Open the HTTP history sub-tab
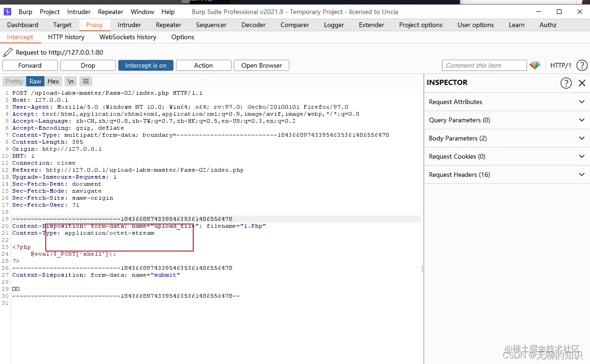The height and width of the screenshot is (364, 590). (x=66, y=37)
